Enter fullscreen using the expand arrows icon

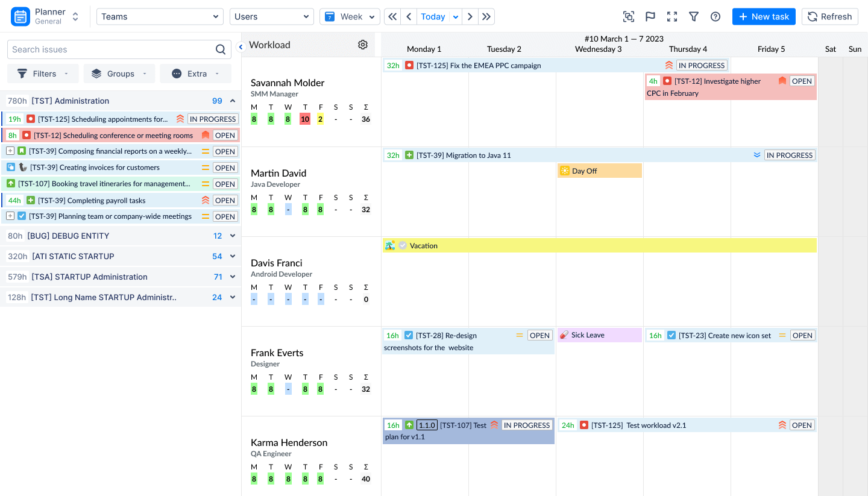pyautogui.click(x=672, y=16)
